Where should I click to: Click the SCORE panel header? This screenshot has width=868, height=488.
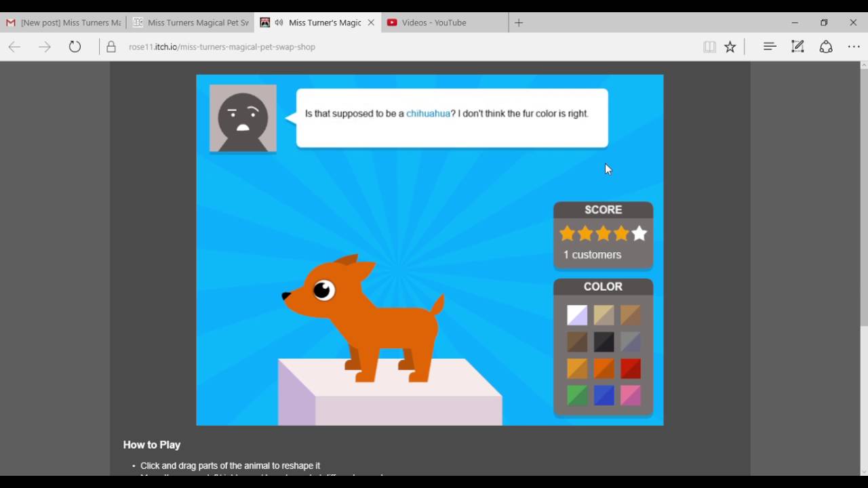(603, 209)
